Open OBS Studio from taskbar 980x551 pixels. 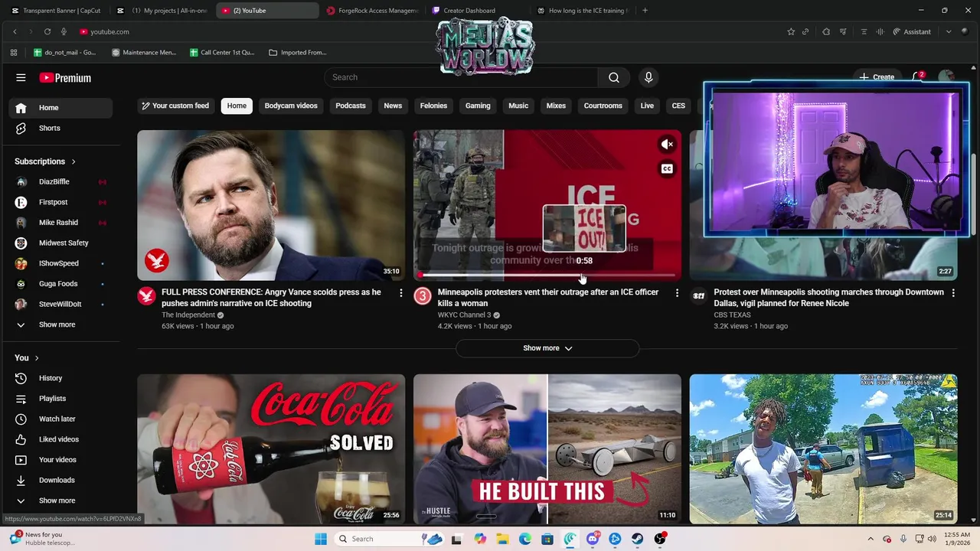(660, 539)
